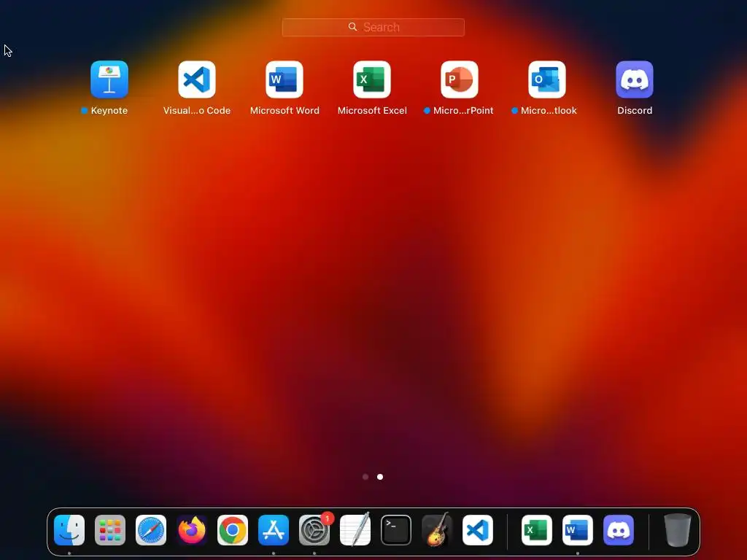The image size is (747, 560).
Task: Click the "Micro...tlook" label
Action: pos(549,111)
